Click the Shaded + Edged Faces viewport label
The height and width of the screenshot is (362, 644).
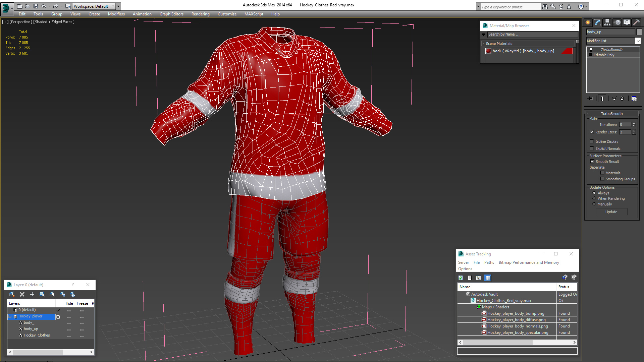click(54, 22)
